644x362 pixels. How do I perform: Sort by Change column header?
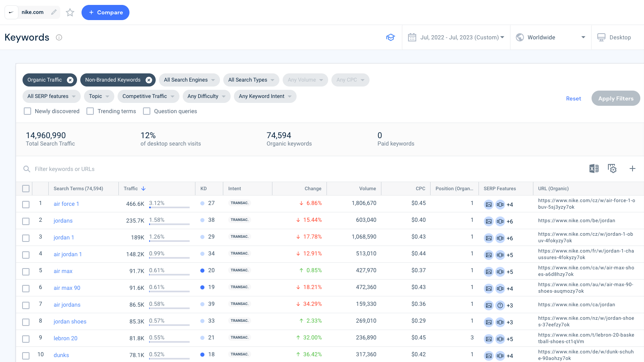click(313, 189)
